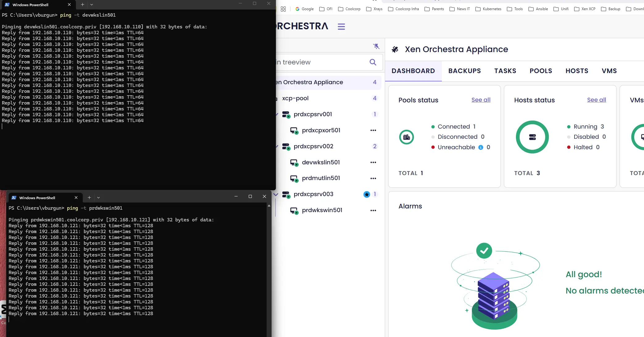
Task: Click the Xen Orchestra Appliance puzzle icon
Action: (395, 49)
